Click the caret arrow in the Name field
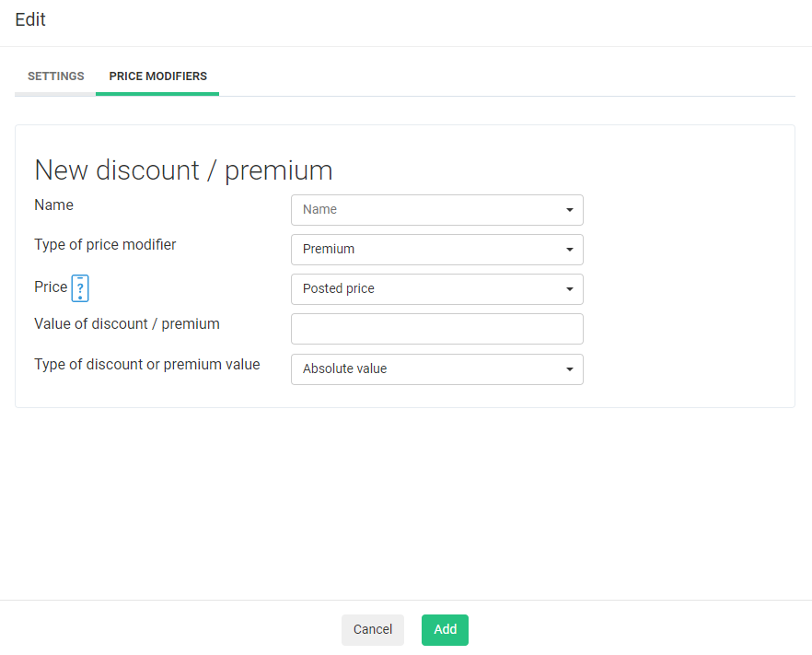Screen dimensions: 812x655 (x=570, y=210)
